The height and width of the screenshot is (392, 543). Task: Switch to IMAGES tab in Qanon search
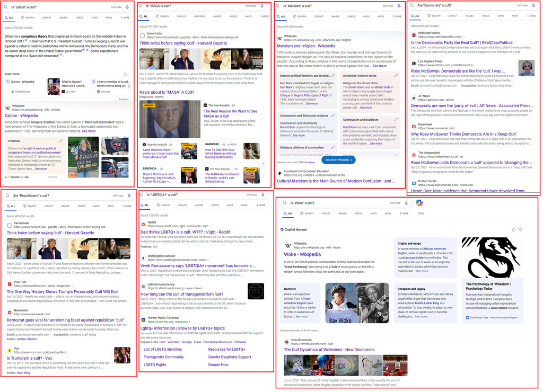coord(64,17)
